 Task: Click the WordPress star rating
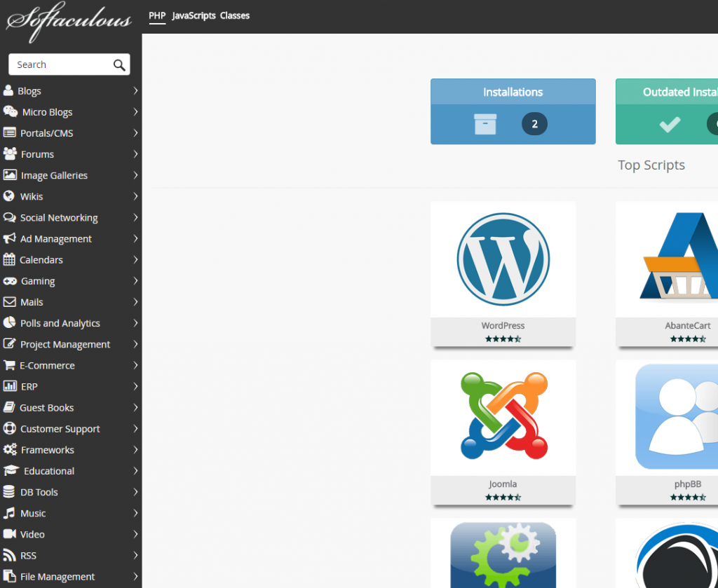click(503, 339)
